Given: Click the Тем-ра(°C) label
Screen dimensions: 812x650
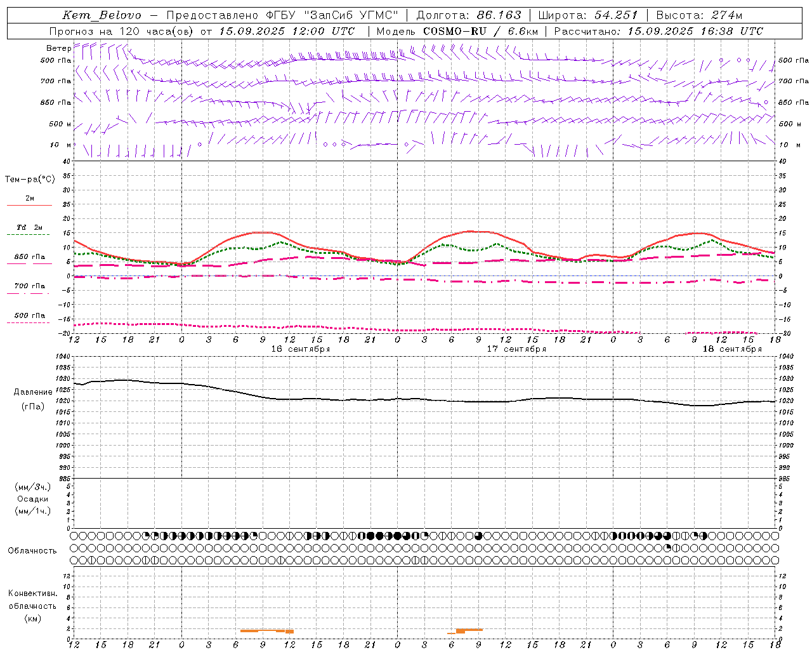Looking at the screenshot, I should (x=30, y=180).
